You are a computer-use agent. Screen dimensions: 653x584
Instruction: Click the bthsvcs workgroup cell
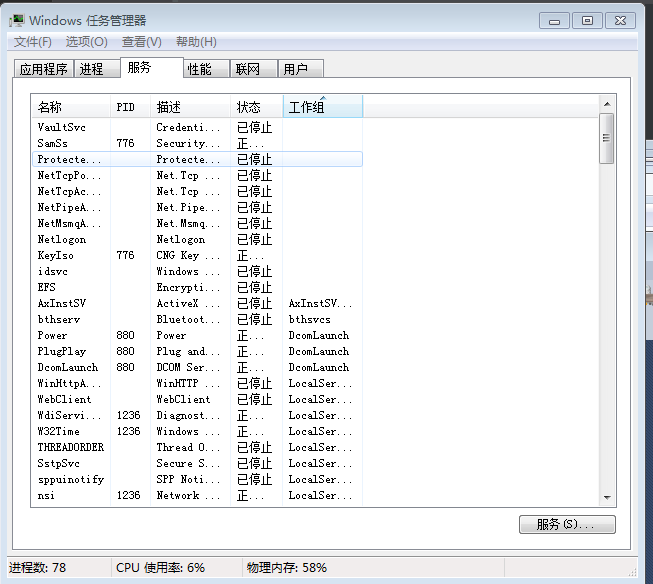(309, 319)
